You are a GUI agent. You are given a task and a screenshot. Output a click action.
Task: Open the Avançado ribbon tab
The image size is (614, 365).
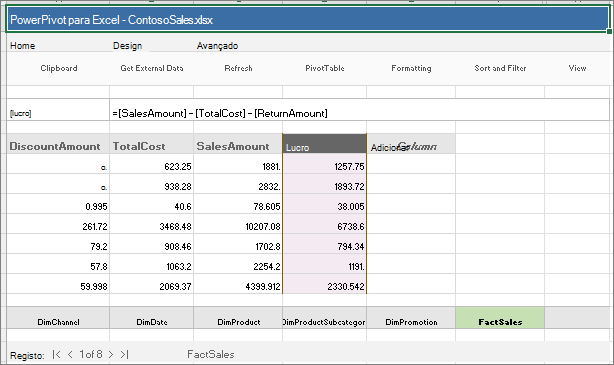[x=217, y=46]
